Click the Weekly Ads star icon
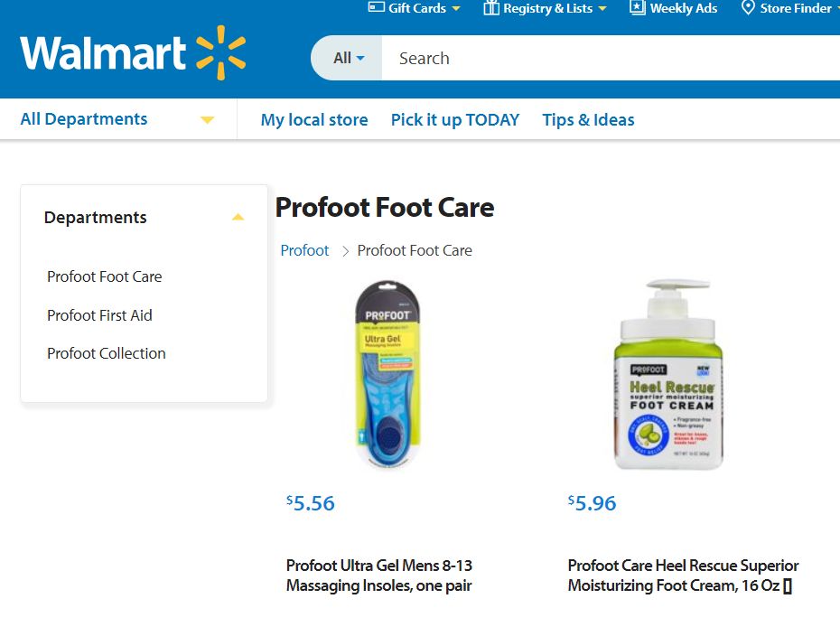The image size is (840, 627). pyautogui.click(x=637, y=8)
